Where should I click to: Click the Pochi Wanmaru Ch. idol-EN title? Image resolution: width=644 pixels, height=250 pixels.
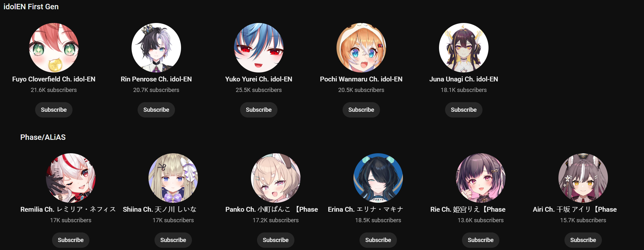coord(361,79)
